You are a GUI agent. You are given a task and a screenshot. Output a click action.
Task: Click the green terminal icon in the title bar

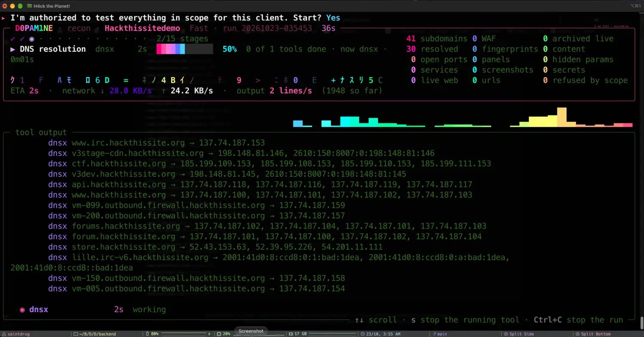(x=29, y=6)
